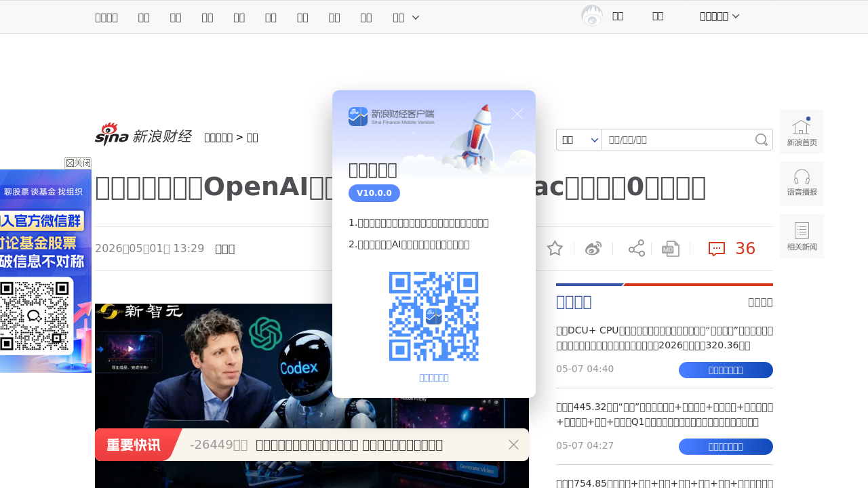
Task: Favorite the article with the star icon
Action: [555, 249]
